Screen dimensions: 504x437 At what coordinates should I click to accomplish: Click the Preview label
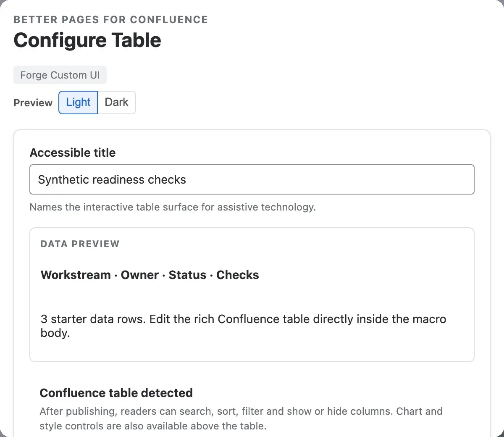[33, 103]
